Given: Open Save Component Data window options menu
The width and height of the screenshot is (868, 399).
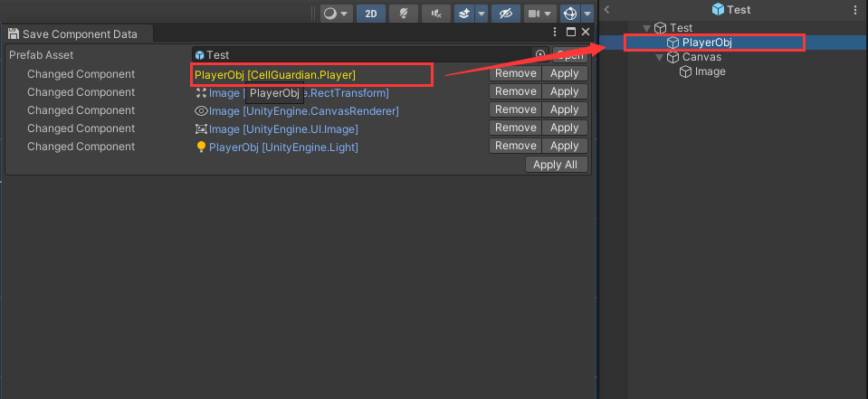Looking at the screenshot, I should [556, 32].
